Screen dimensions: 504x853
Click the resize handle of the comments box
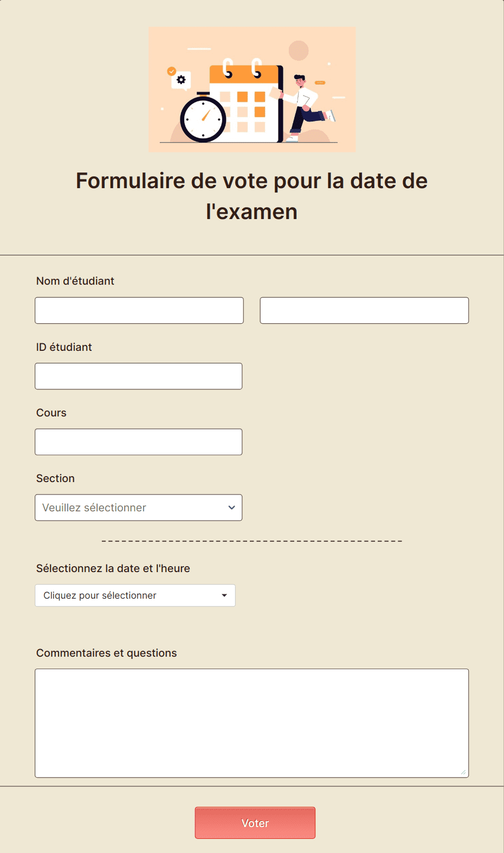(x=464, y=772)
